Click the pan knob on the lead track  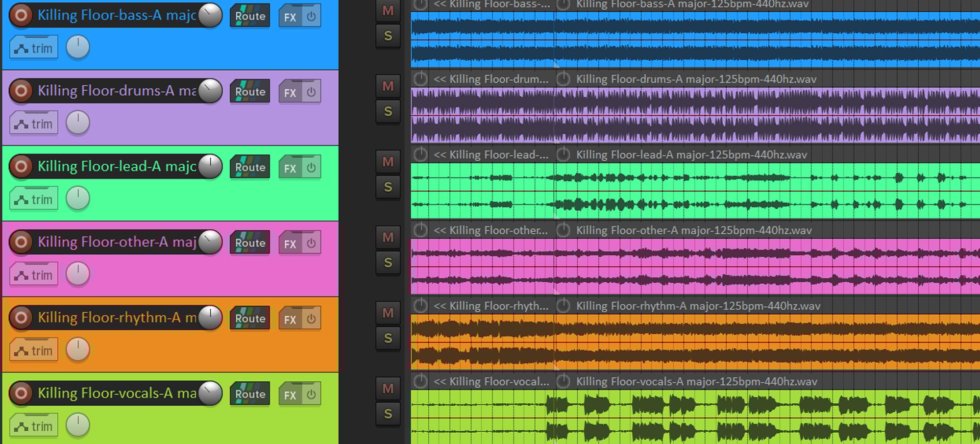click(78, 198)
